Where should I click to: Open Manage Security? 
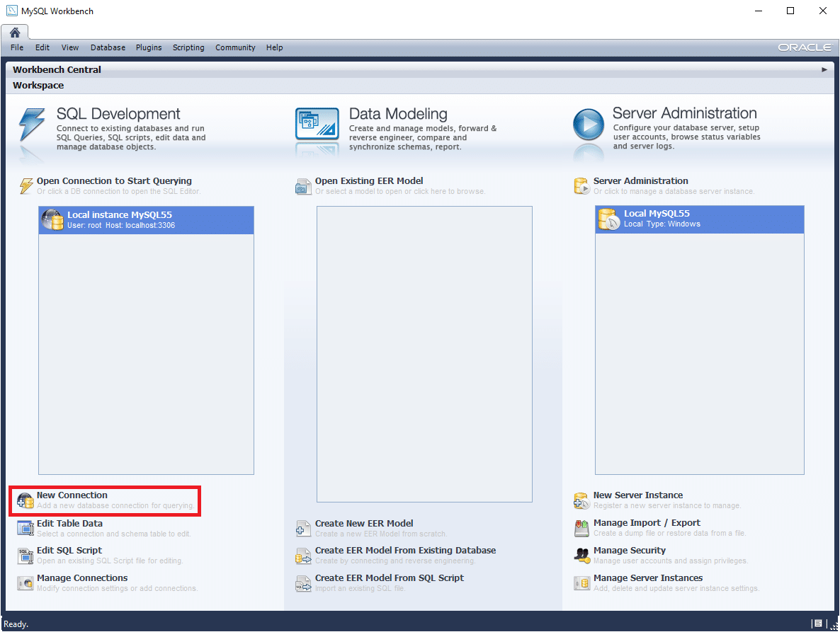[x=630, y=550]
